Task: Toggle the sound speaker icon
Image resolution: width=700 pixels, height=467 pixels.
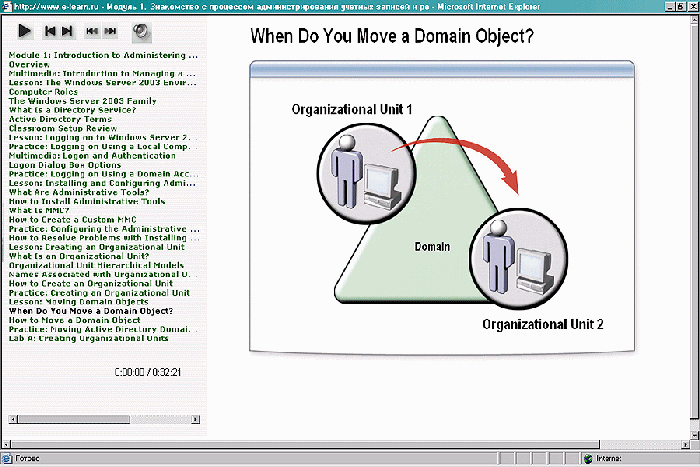Action: click(141, 31)
